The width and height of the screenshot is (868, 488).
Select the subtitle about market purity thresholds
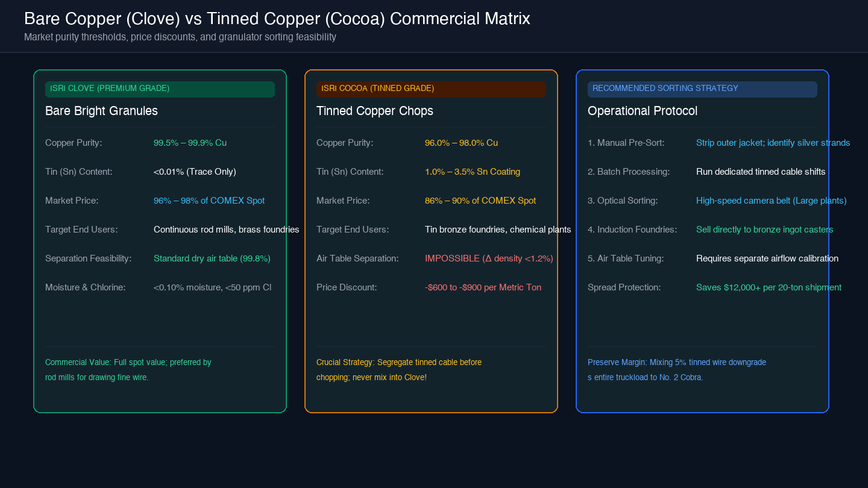coord(180,37)
